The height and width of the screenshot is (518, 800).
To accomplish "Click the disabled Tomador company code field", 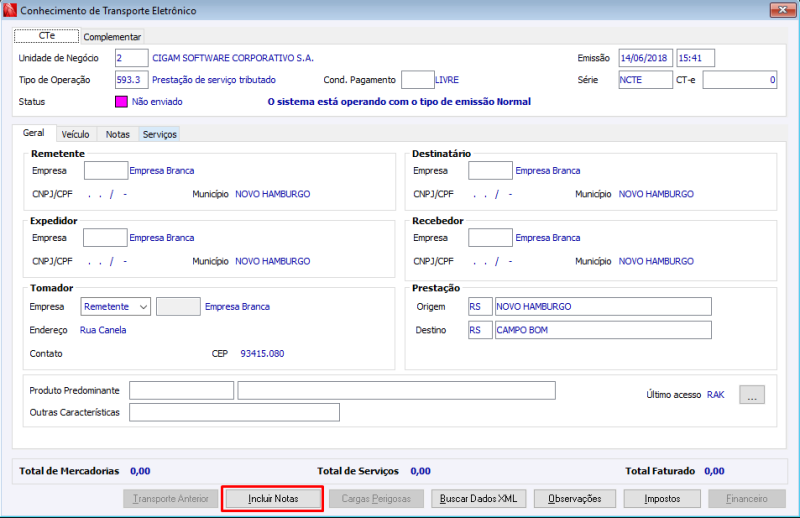I will tap(178, 307).
